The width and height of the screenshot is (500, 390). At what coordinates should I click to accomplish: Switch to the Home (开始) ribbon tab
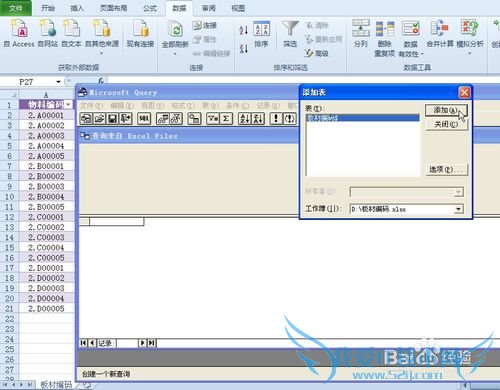47,8
